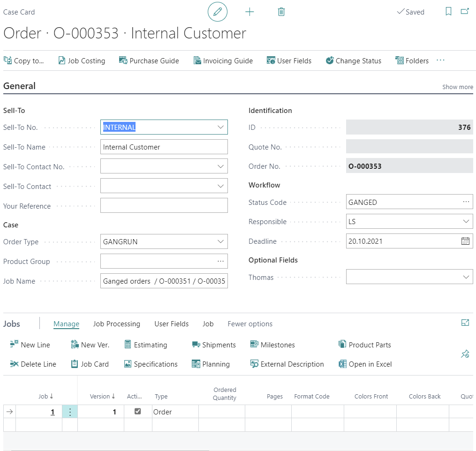Click the bookmark icon
476x451 pixels.
point(448,12)
